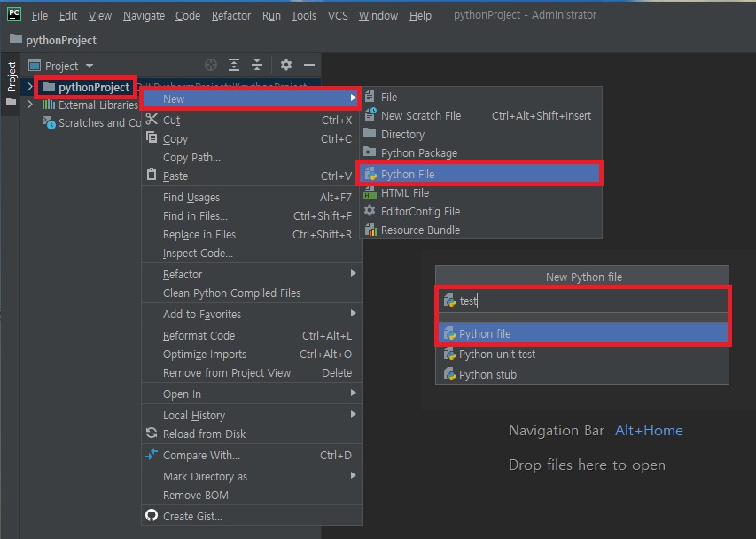Click the Resource Bundle icon
Screen dimensions: 756x539
[370, 230]
